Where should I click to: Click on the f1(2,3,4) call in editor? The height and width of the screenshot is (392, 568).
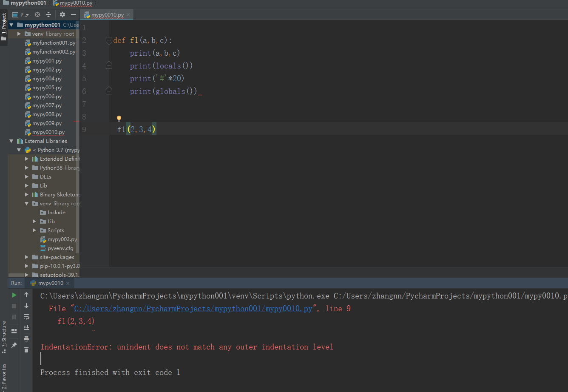click(x=136, y=130)
